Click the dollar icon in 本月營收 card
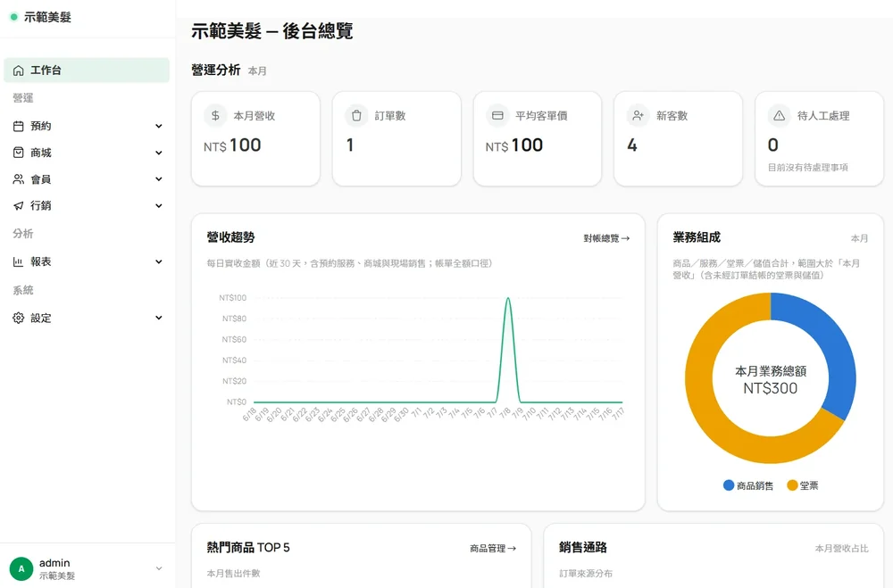Viewport: 893px width, 588px height. [x=215, y=116]
